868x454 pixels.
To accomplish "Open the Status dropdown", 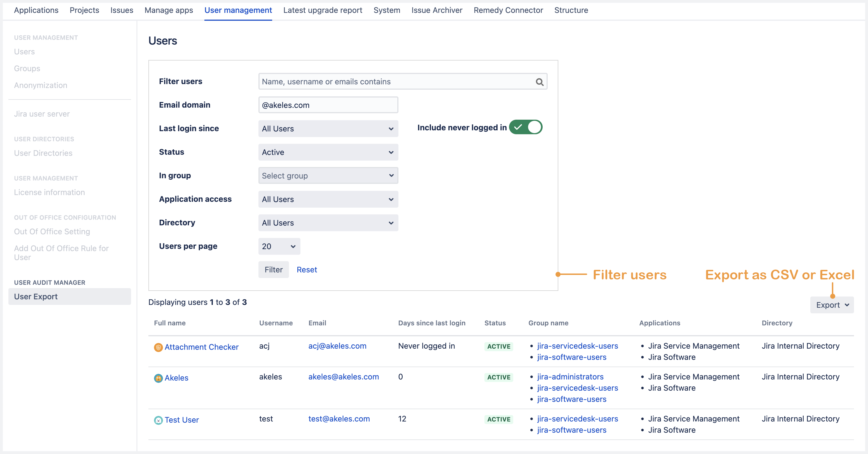I will click(328, 152).
